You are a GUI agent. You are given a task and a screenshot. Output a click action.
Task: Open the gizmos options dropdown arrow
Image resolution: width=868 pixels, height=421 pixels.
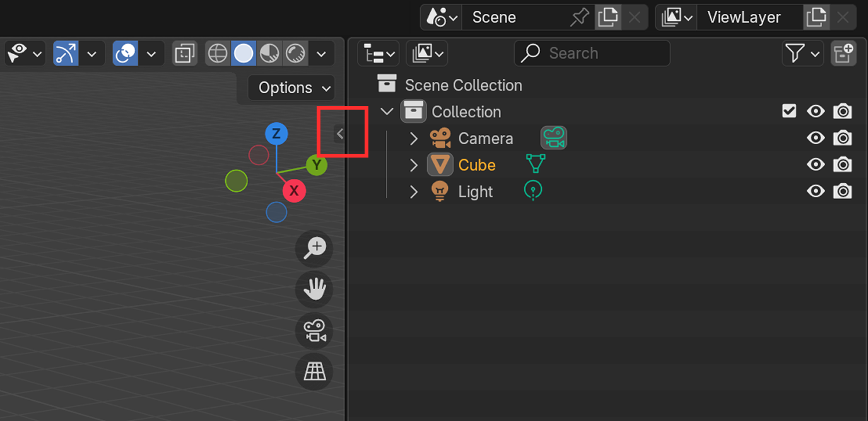point(92,54)
